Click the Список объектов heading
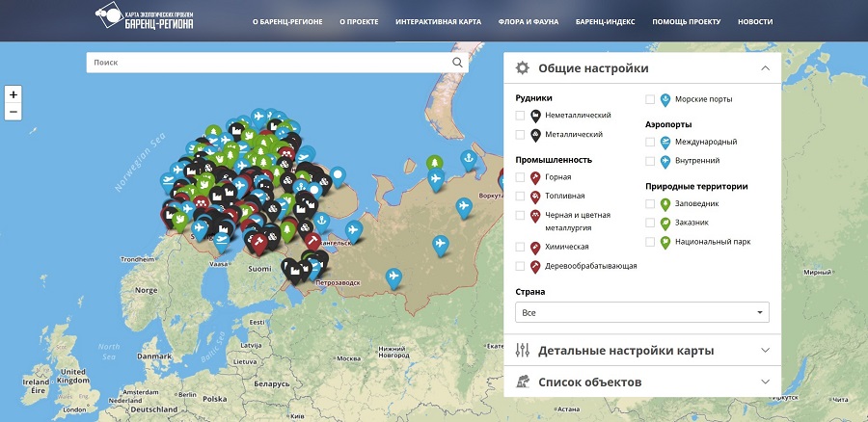Screen dimensions: 868x422 (x=590, y=382)
